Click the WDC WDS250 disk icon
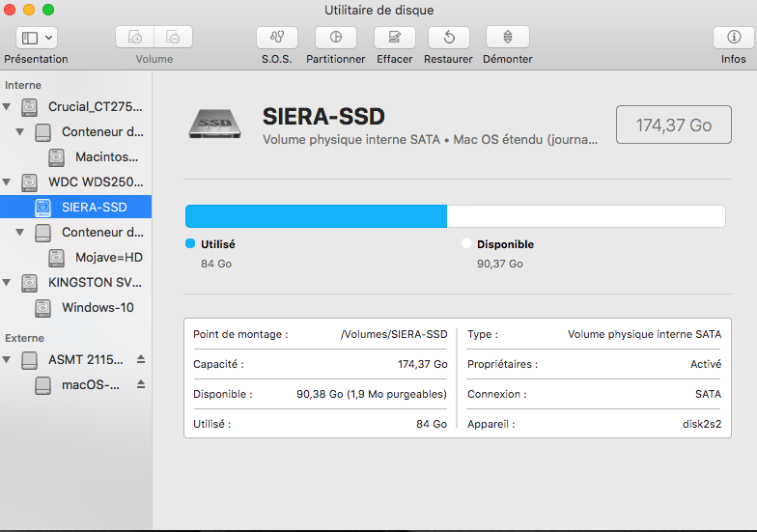Image resolution: width=757 pixels, height=532 pixels. click(29, 182)
